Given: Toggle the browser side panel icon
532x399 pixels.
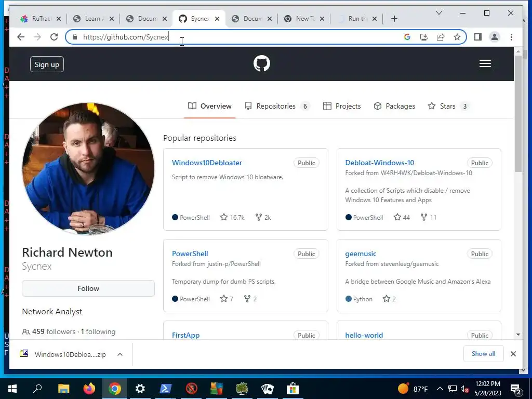Looking at the screenshot, I should pyautogui.click(x=478, y=37).
